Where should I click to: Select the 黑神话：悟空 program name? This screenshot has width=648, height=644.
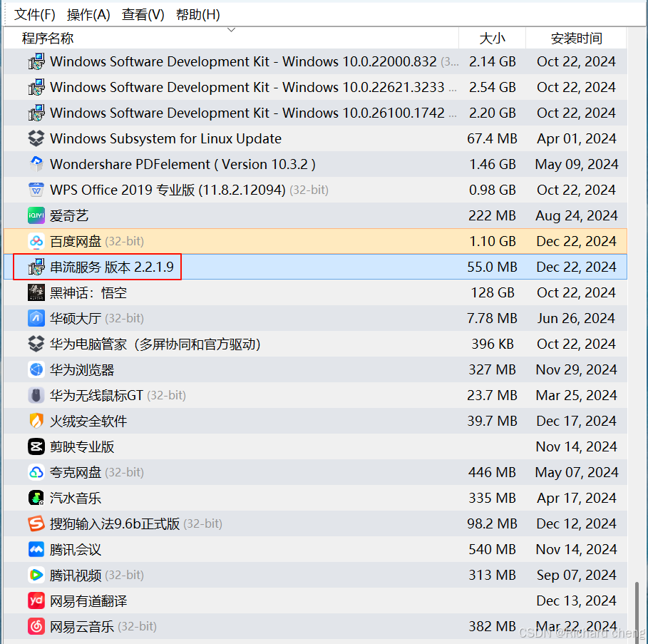coord(88,292)
